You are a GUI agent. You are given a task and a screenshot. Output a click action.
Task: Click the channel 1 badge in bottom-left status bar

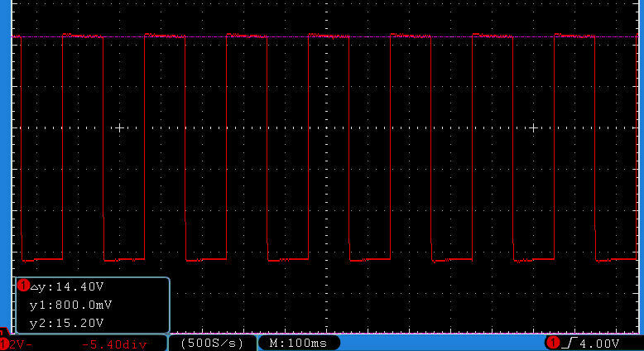pyautogui.click(x=4, y=344)
